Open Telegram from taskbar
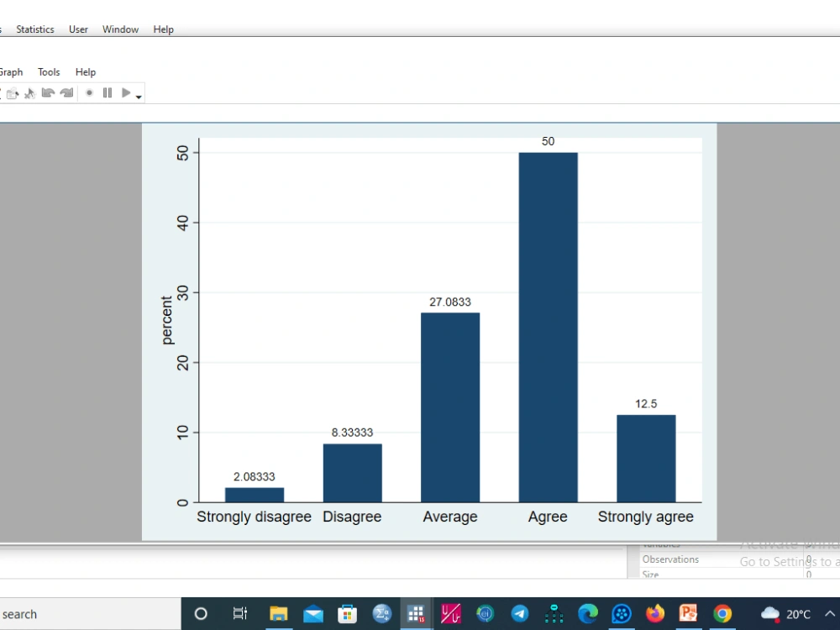The width and height of the screenshot is (840, 630). pos(519,614)
